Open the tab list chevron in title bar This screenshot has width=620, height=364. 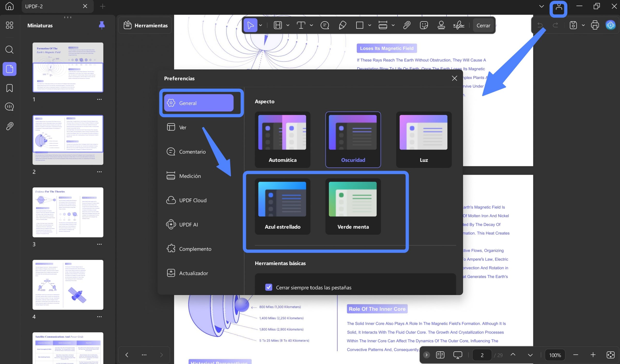pos(542,6)
